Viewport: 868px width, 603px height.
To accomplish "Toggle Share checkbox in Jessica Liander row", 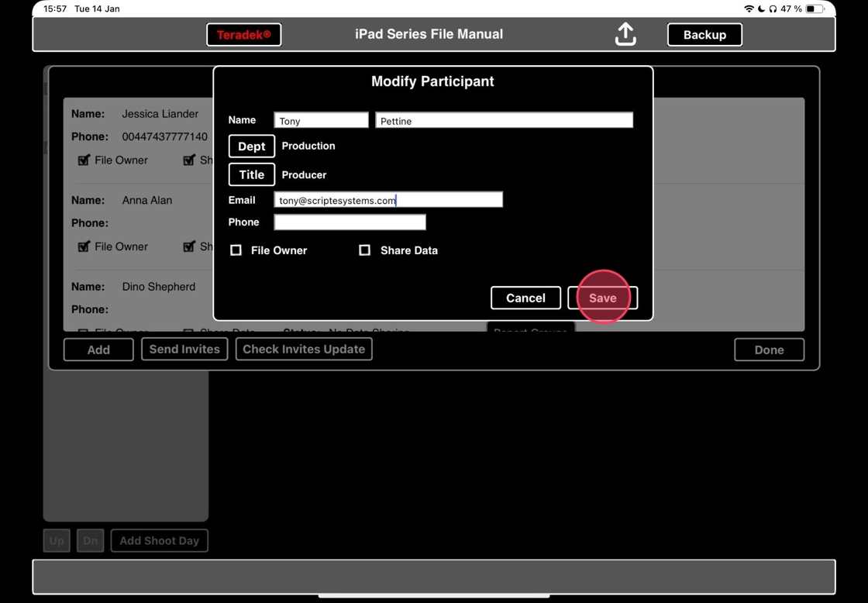I will (x=189, y=160).
